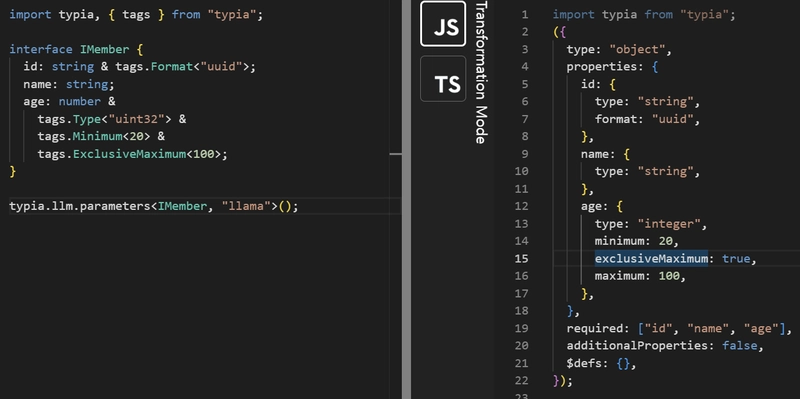Click 'minimum: 20' in output
The height and width of the screenshot is (399, 800).
633,241
